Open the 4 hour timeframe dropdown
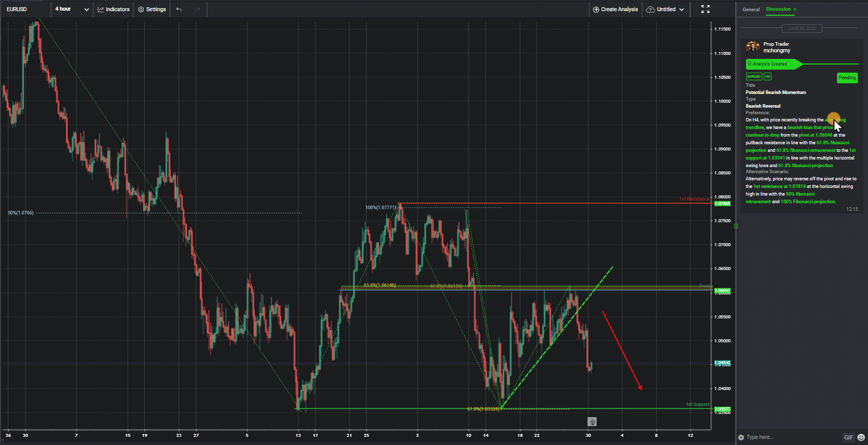This screenshot has height=445, width=868. 72,9
